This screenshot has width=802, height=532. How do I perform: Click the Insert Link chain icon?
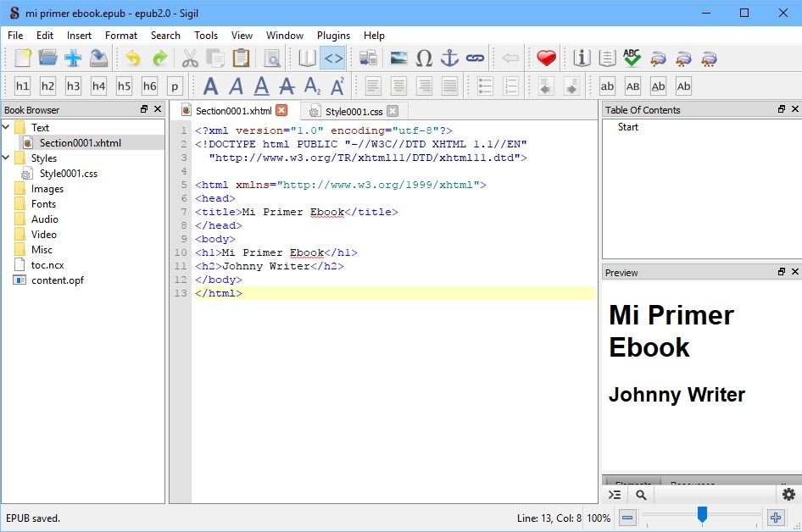[475, 58]
